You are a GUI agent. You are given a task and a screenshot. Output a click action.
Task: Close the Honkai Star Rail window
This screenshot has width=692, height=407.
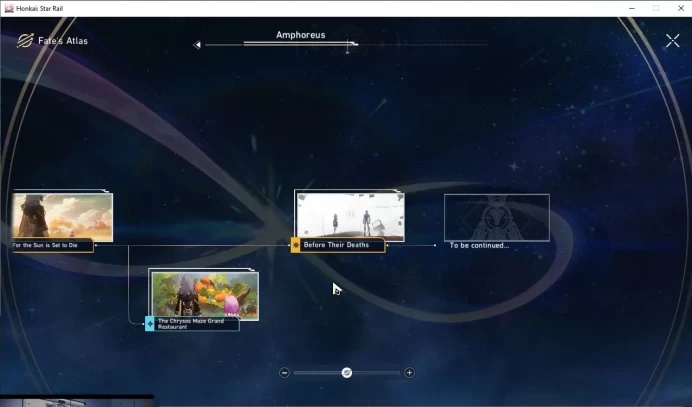pos(681,8)
